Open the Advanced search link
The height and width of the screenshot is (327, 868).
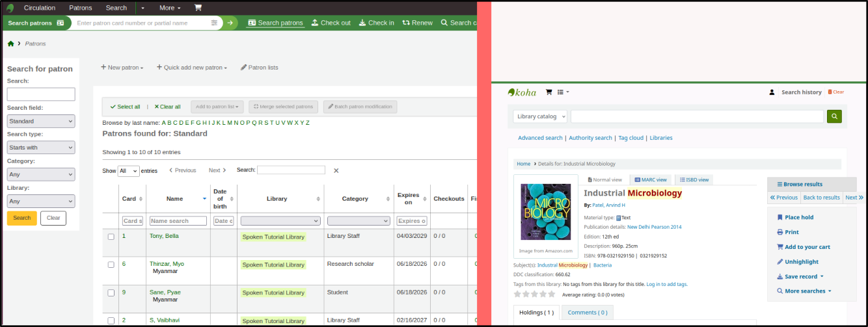(540, 138)
